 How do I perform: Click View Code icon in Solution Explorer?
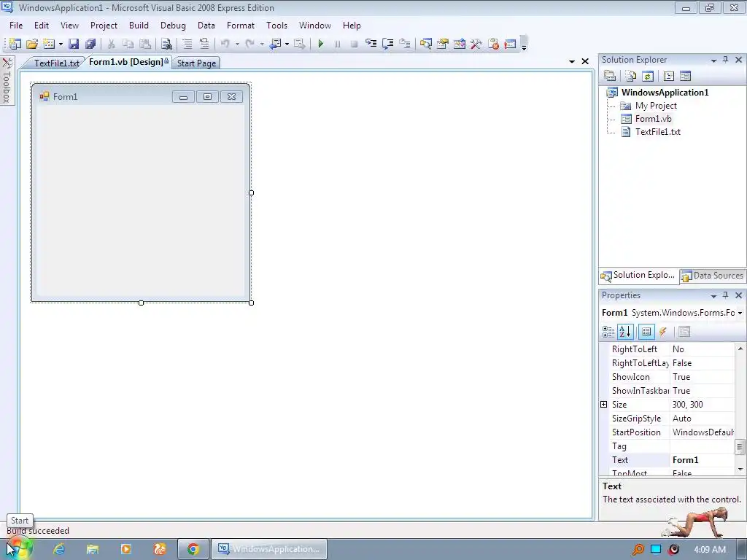(668, 76)
